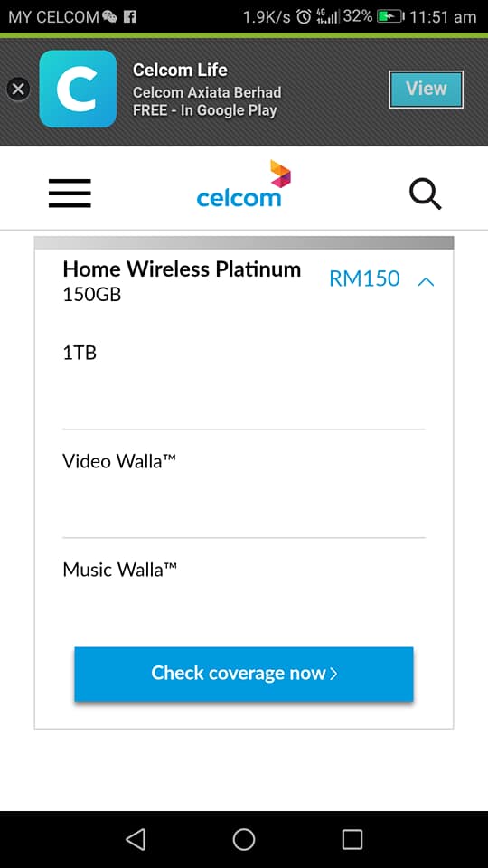This screenshot has height=868, width=488.
Task: Dismiss the Celcom Life app banner
Action: coord(18,89)
